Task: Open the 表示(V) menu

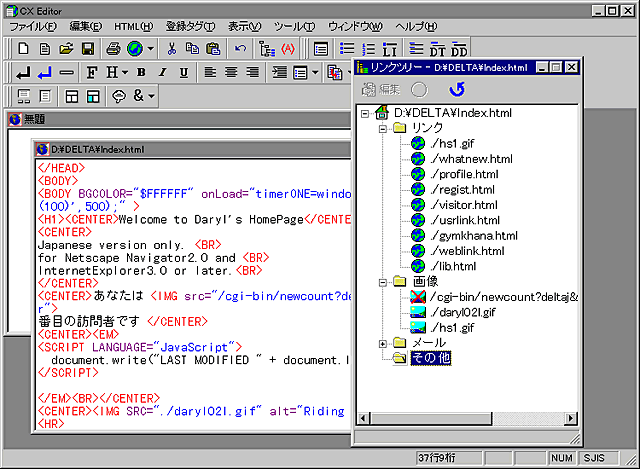Action: (x=244, y=27)
